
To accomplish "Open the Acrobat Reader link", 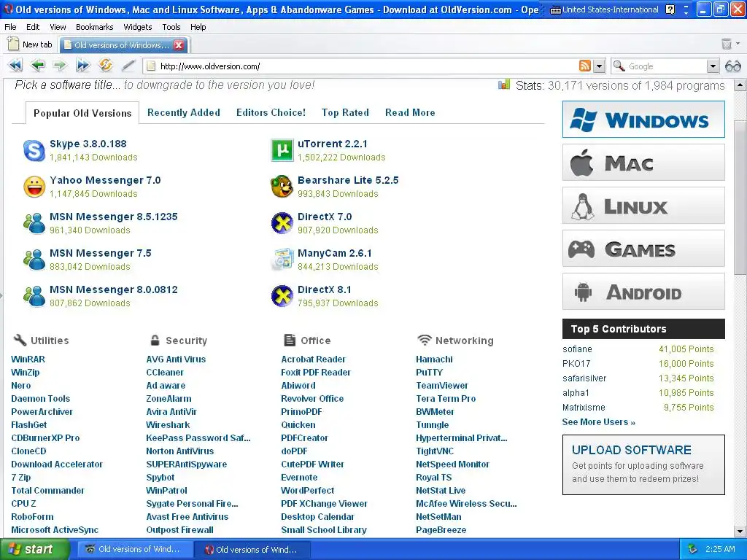I will click(x=313, y=359).
